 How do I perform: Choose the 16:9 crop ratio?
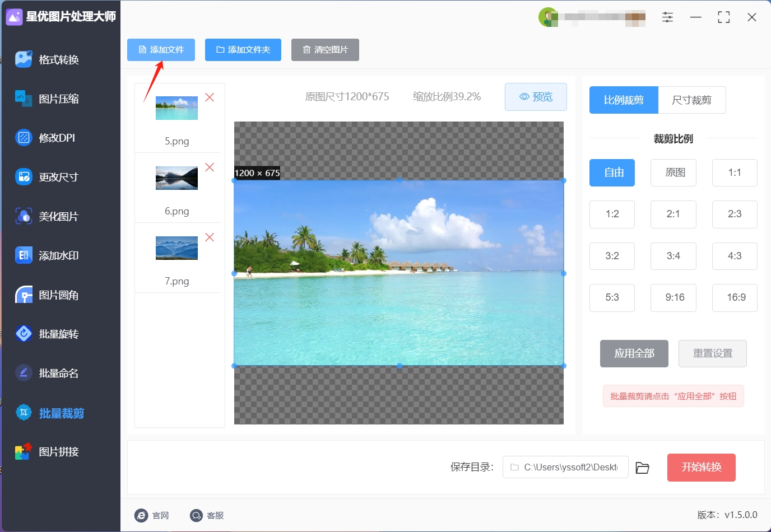[x=735, y=298]
